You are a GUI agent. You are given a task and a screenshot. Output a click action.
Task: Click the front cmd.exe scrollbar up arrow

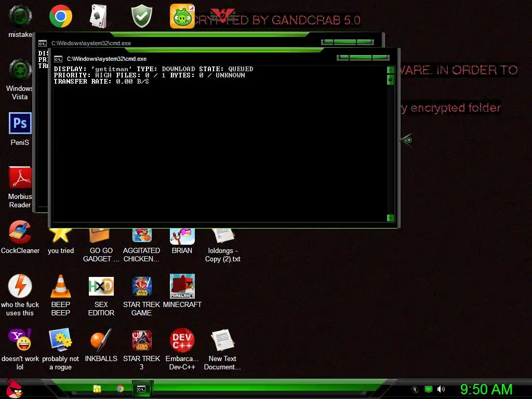[390, 70]
